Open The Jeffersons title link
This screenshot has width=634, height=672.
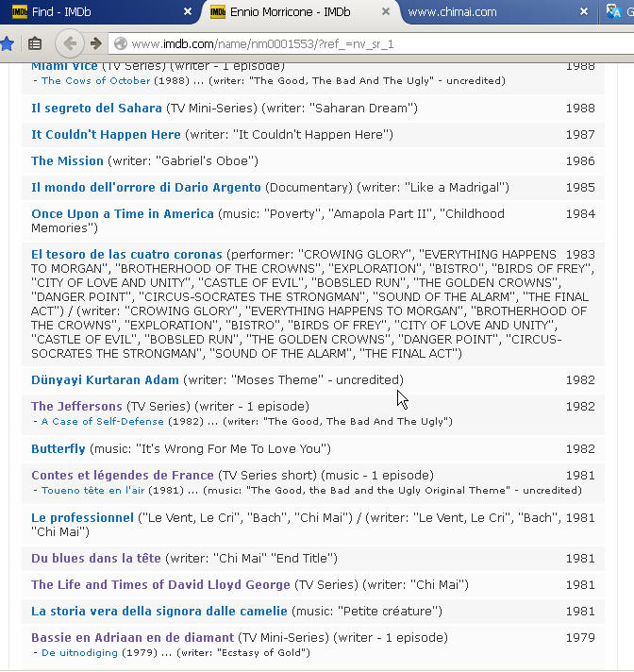(76, 406)
